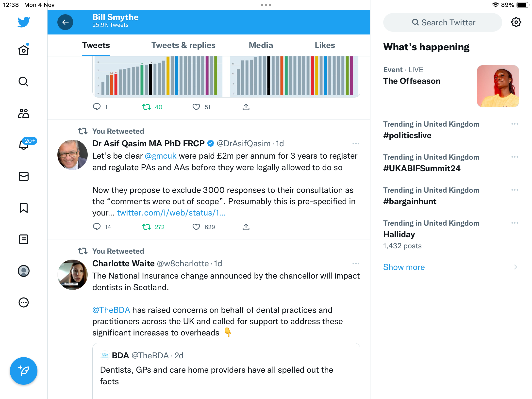This screenshot has height=399, width=532.
Task: Click @w8charlotte handle
Action: [x=183, y=264]
